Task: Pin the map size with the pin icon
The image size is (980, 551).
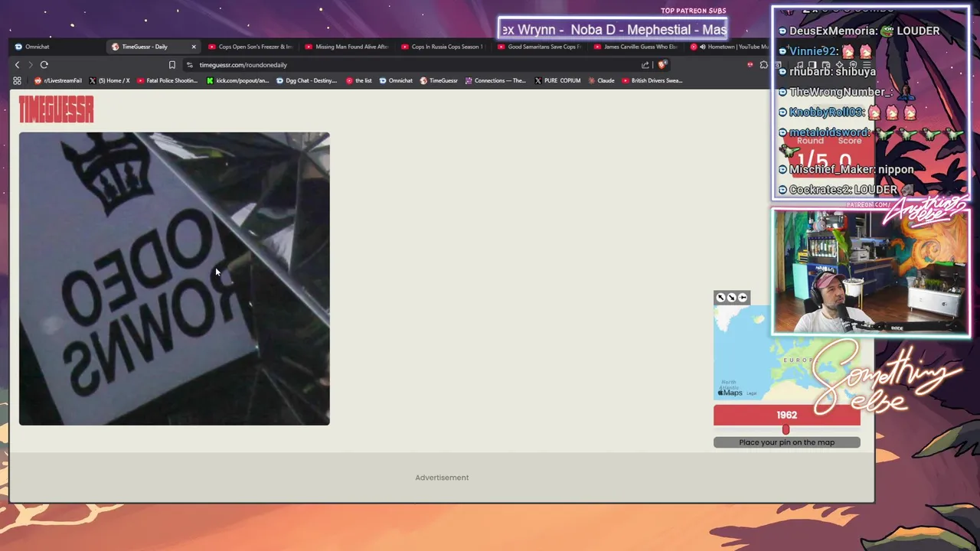Action: tap(742, 298)
